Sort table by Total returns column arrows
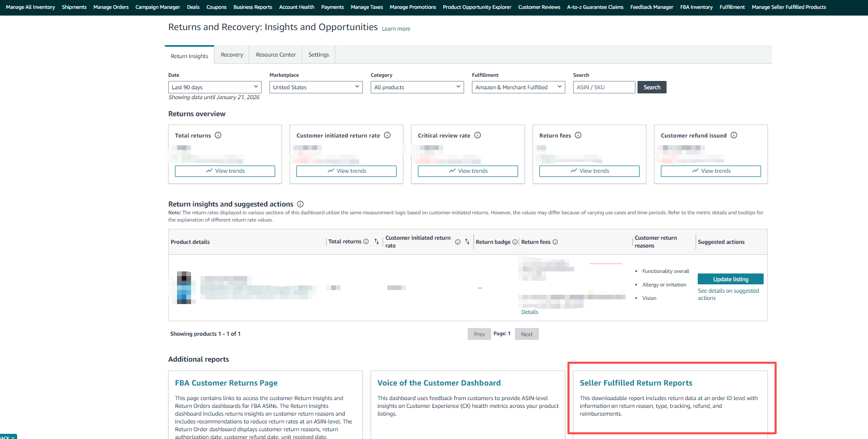The width and height of the screenshot is (868, 439). coord(376,242)
